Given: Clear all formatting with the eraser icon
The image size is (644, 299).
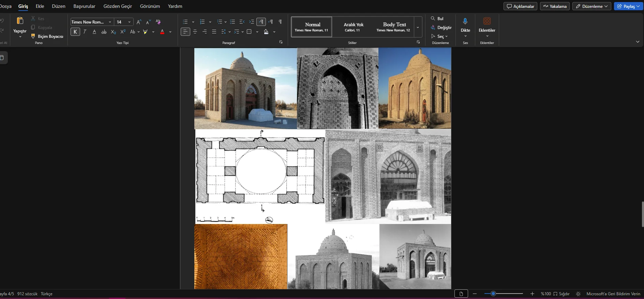Looking at the screenshot, I should (158, 22).
